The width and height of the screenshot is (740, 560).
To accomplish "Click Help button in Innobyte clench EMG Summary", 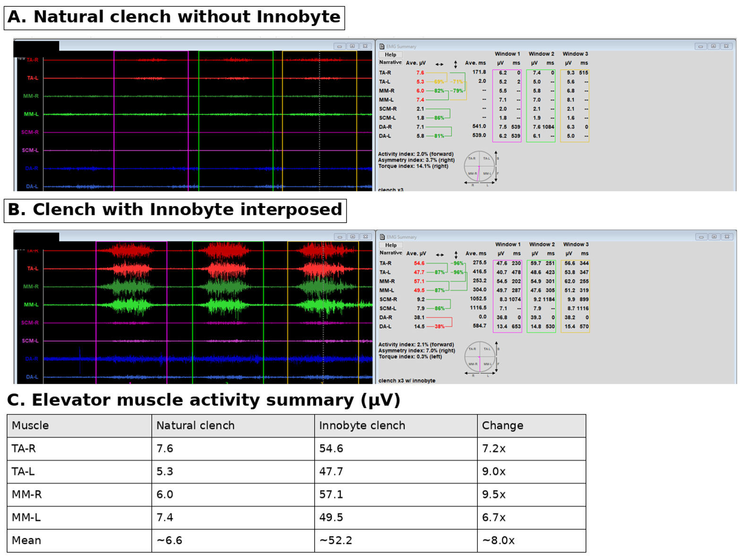I will pos(391,245).
